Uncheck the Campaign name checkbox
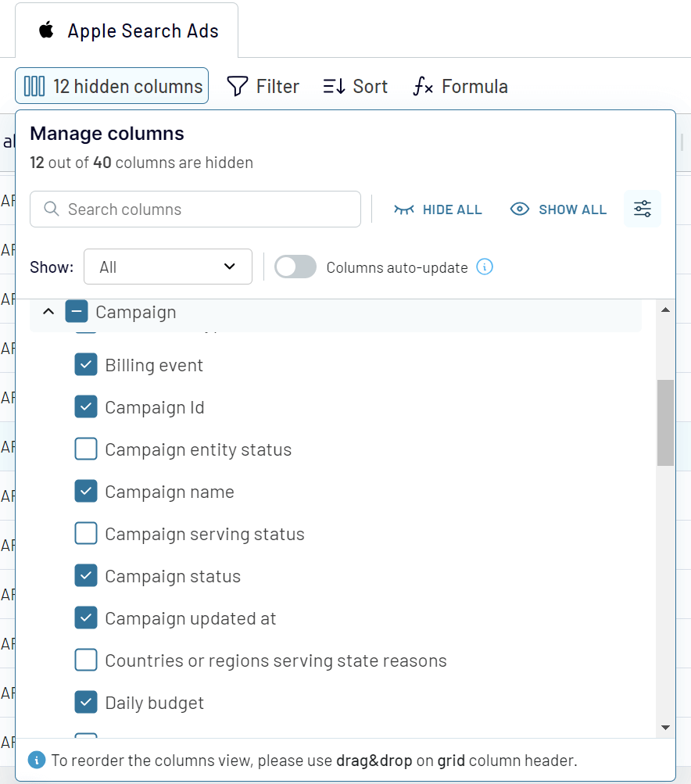The height and width of the screenshot is (784, 691). (x=86, y=491)
